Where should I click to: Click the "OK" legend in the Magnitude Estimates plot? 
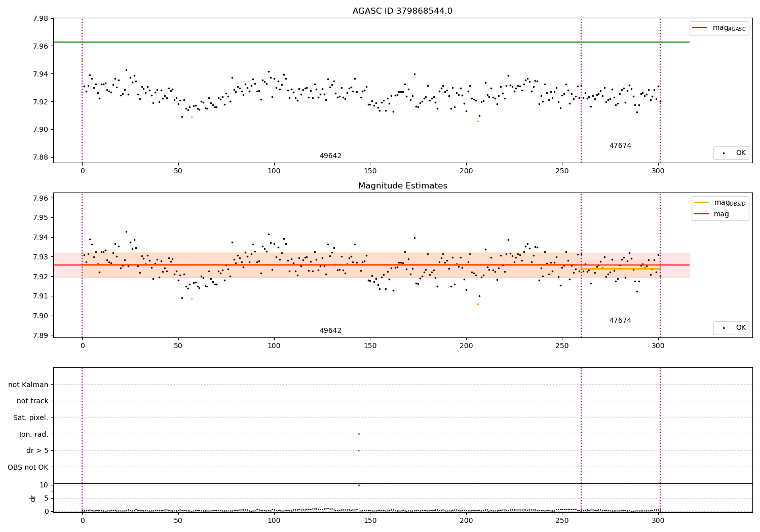[x=731, y=328]
